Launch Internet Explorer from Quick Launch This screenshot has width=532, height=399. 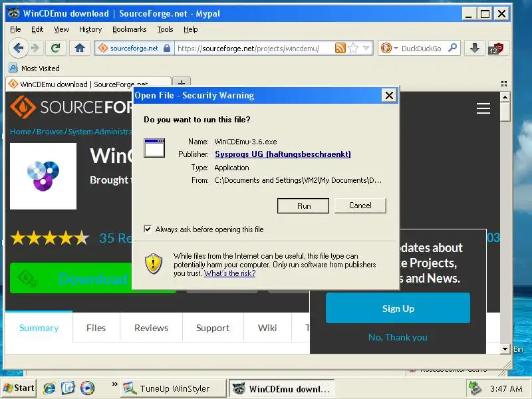tap(49, 388)
